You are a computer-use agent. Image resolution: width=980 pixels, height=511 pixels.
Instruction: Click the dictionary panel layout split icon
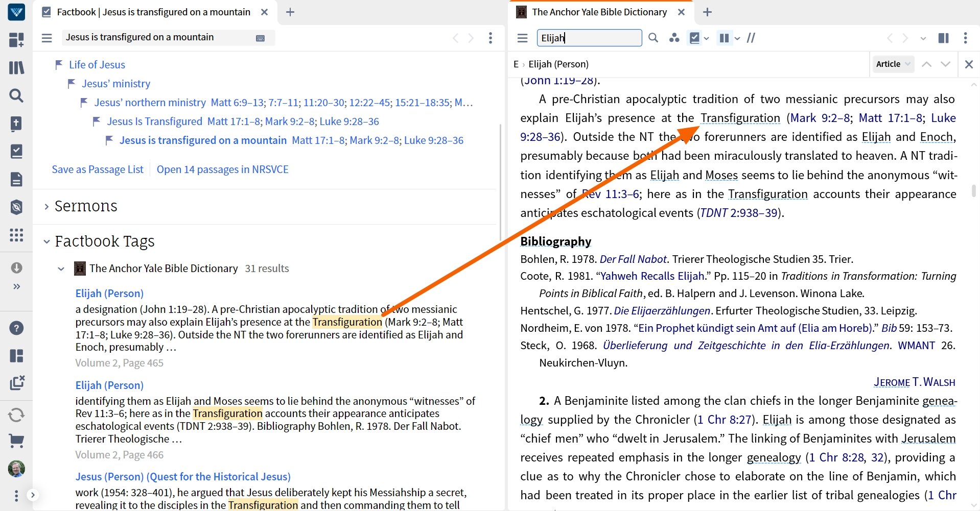point(944,38)
